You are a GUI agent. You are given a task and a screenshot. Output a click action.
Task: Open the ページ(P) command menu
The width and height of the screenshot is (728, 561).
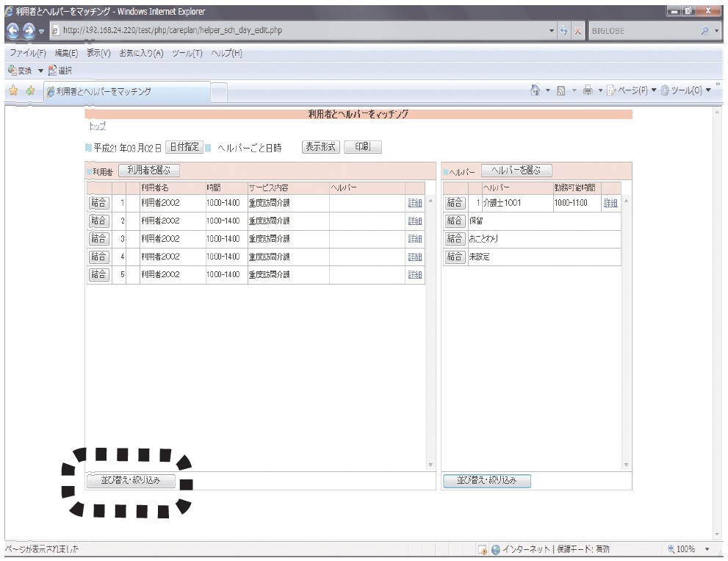[x=632, y=90]
